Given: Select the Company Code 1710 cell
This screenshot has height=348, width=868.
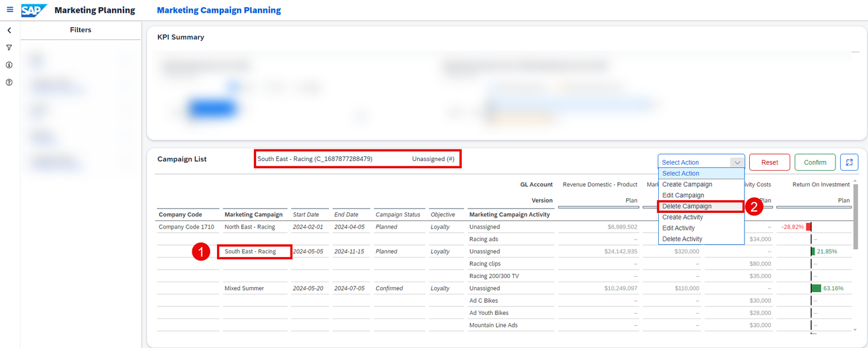Looking at the screenshot, I should click(186, 227).
